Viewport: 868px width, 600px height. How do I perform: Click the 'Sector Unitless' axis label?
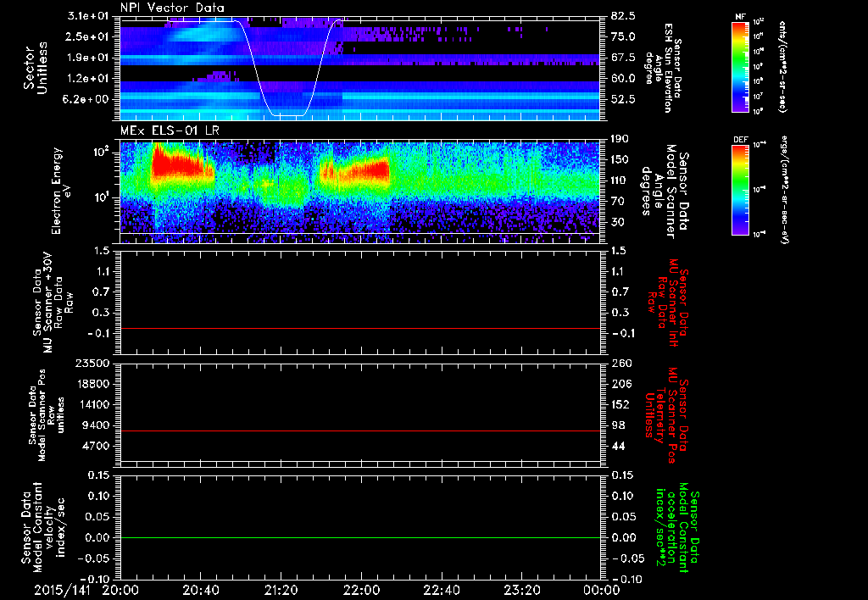[35, 68]
